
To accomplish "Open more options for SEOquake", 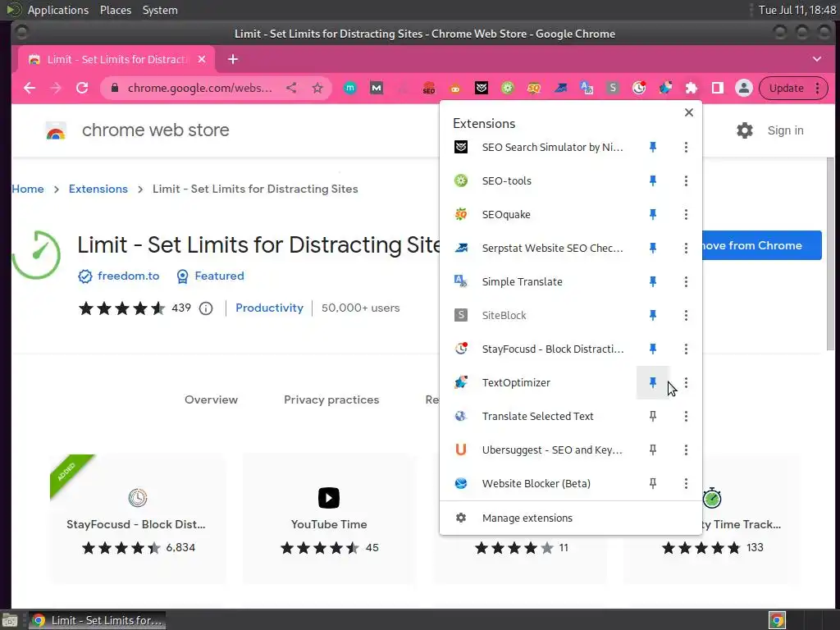I will point(686,214).
